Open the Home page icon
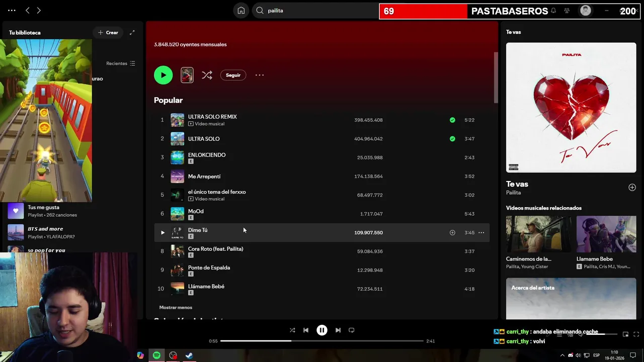The height and width of the screenshot is (362, 644). 241,10
